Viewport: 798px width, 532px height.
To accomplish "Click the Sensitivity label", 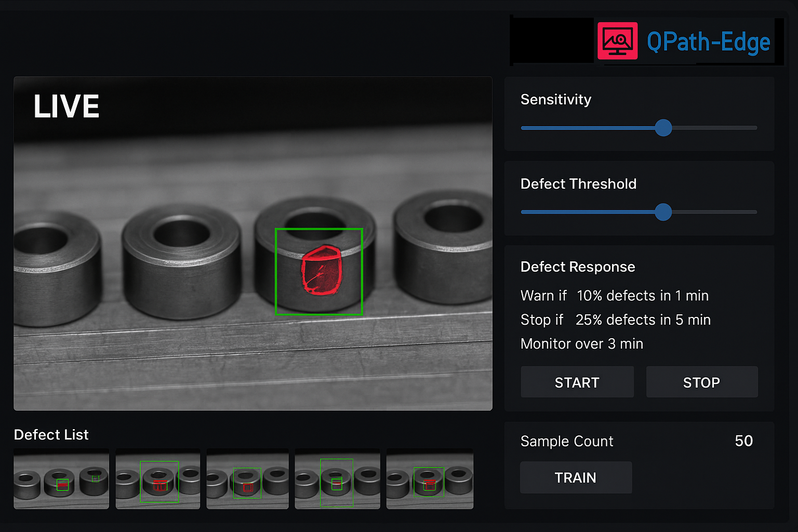I will coord(556,99).
